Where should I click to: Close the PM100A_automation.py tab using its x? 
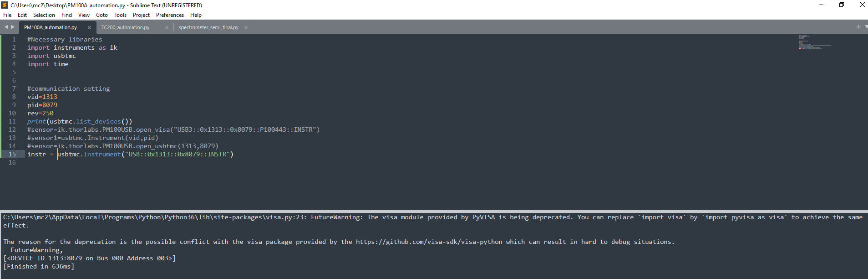[90, 27]
